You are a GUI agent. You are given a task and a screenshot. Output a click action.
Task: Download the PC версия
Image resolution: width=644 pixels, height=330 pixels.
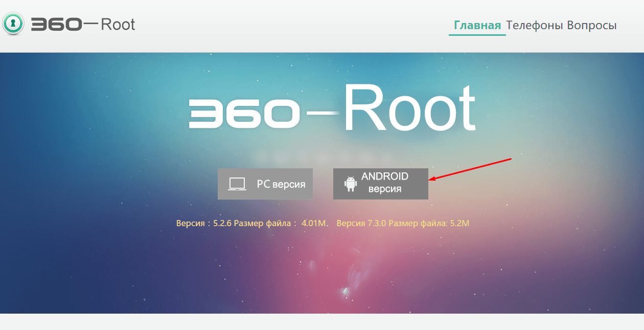pyautogui.click(x=265, y=184)
